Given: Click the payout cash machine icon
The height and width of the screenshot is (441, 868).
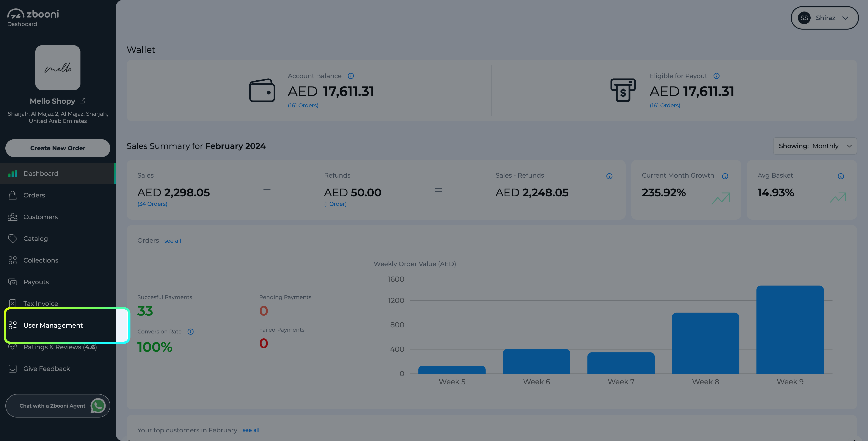Looking at the screenshot, I should point(623,90).
